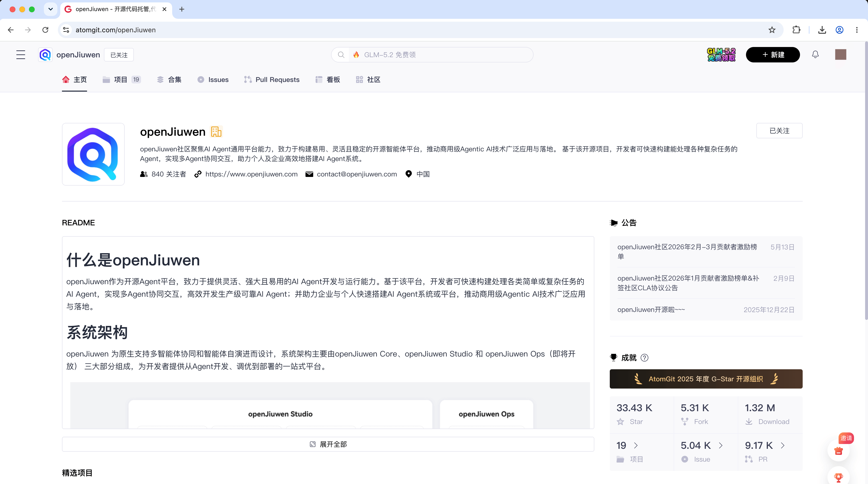868x484 pixels.
Task: Click the page vertical scrollbar
Action: click(x=866, y=181)
